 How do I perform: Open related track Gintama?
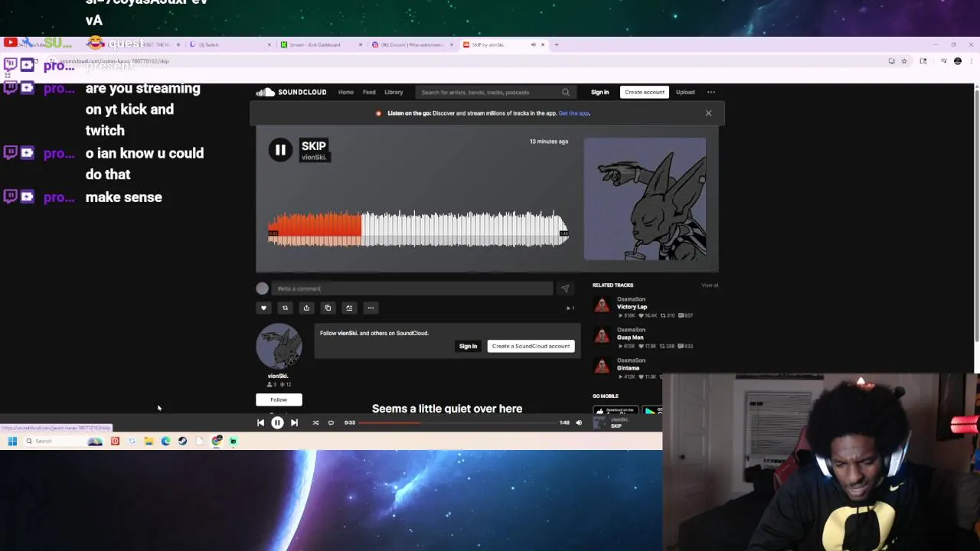coord(628,368)
